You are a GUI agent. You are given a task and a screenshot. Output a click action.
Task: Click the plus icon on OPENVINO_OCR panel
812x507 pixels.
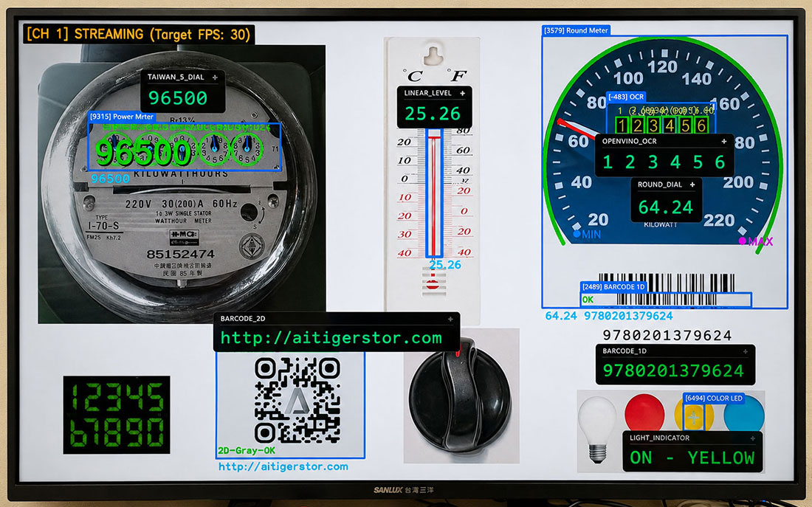tap(724, 141)
